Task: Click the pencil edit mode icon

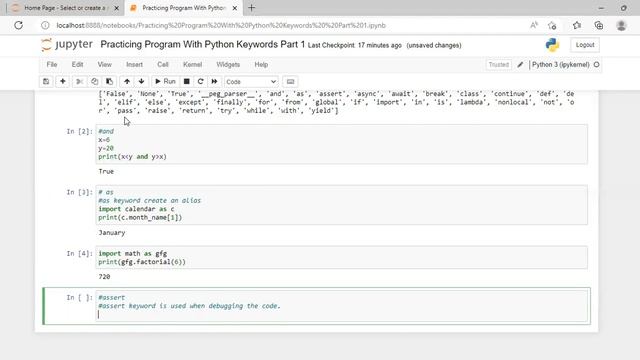Action: (520, 64)
